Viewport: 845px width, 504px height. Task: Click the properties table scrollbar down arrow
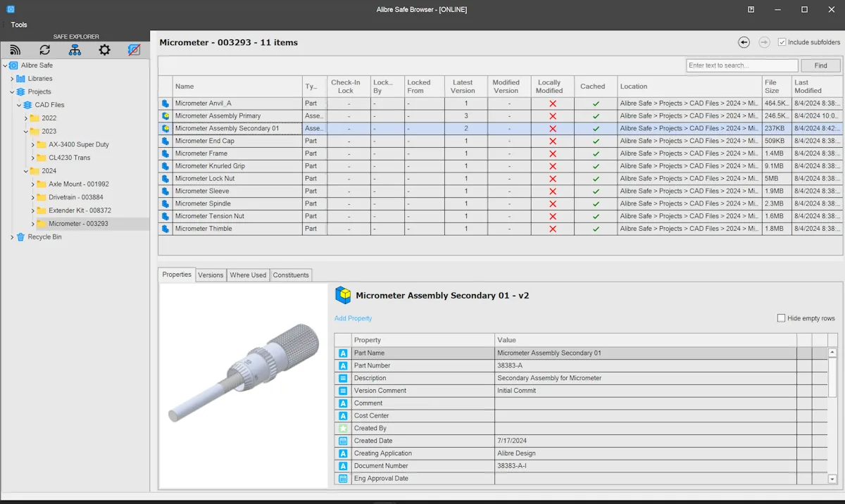click(833, 479)
